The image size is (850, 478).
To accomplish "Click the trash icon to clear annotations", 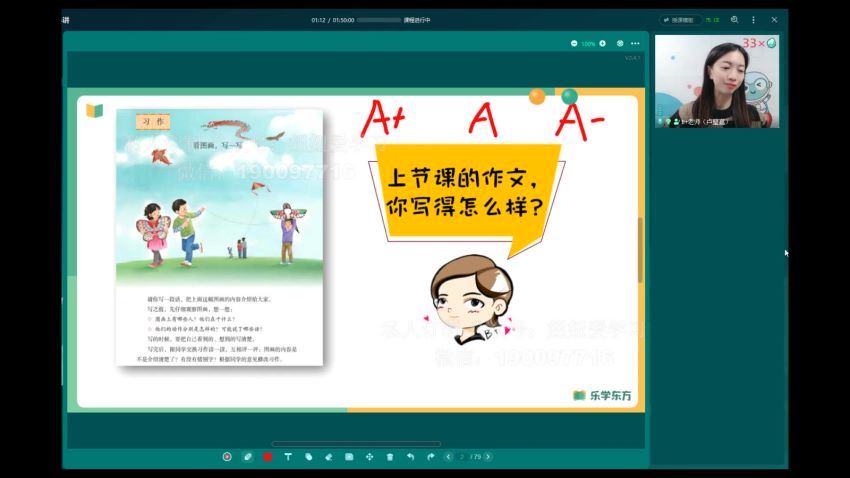I will 390,457.
